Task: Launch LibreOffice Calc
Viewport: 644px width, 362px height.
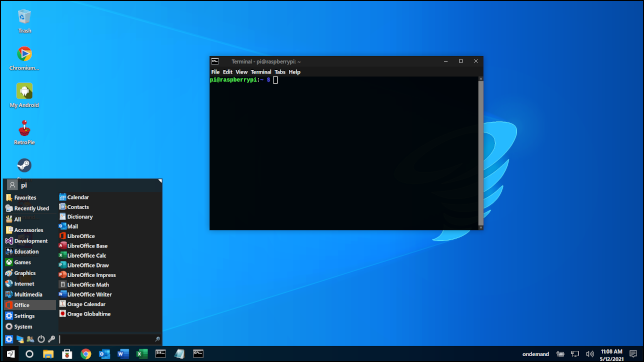Action: click(x=109, y=256)
